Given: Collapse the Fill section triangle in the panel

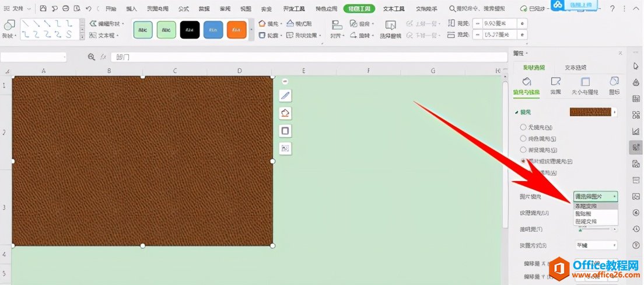Looking at the screenshot, I should pos(517,112).
